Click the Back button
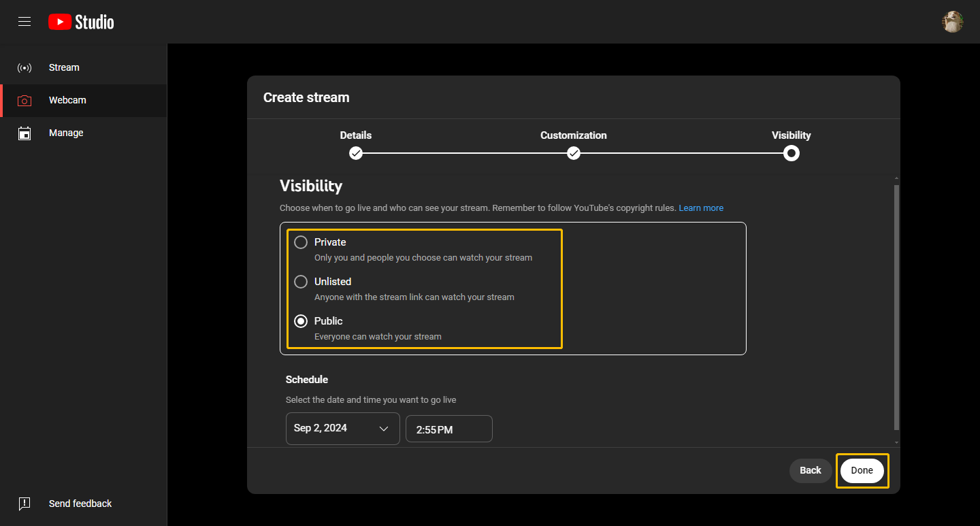This screenshot has width=980, height=526. pos(811,470)
